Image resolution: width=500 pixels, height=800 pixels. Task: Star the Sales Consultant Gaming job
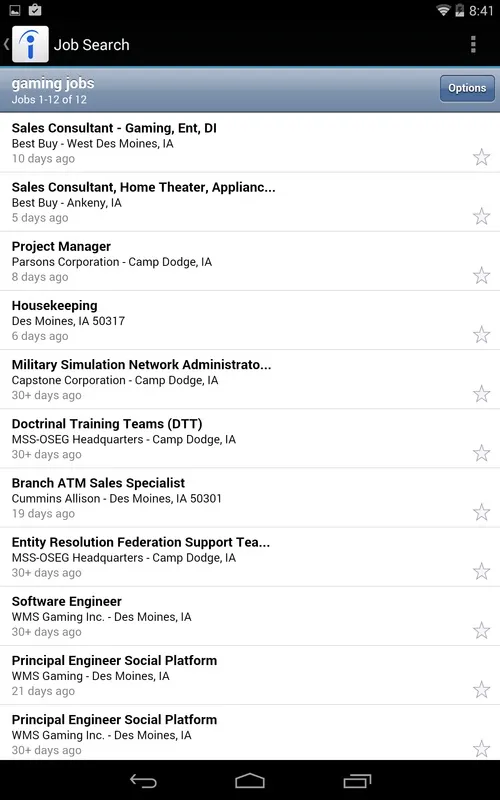tap(481, 157)
